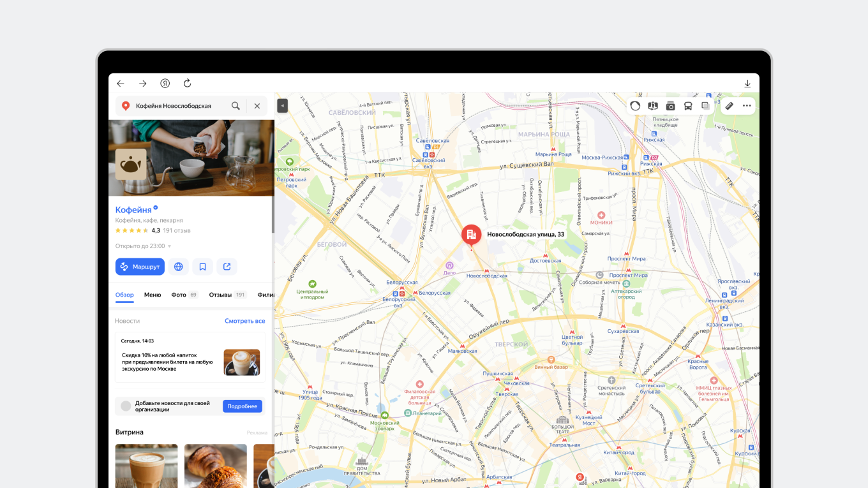Viewport: 868px width, 488px height.
Task: Open the croissant showcase thumbnail
Action: 216,466
